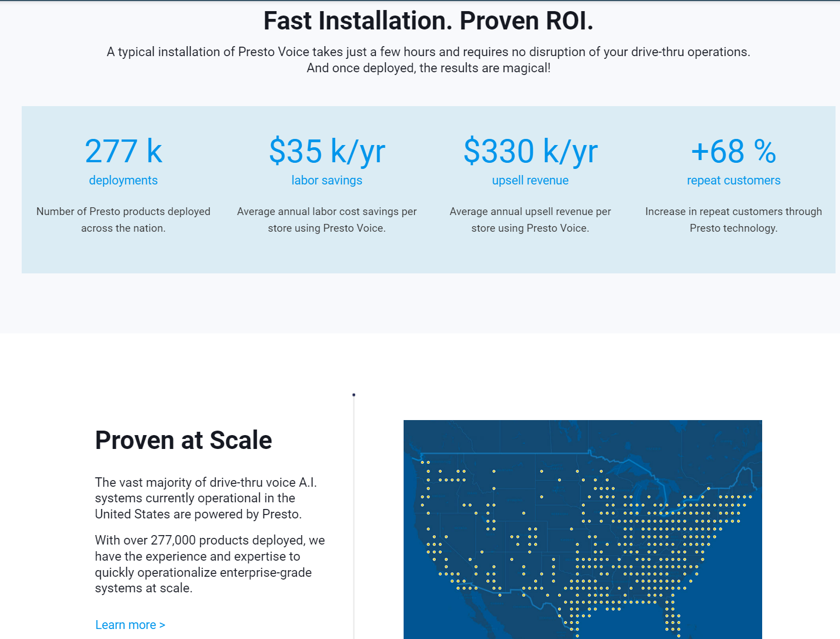Click the '277 k' statistic
This screenshot has height=639, width=840.
pos(123,151)
